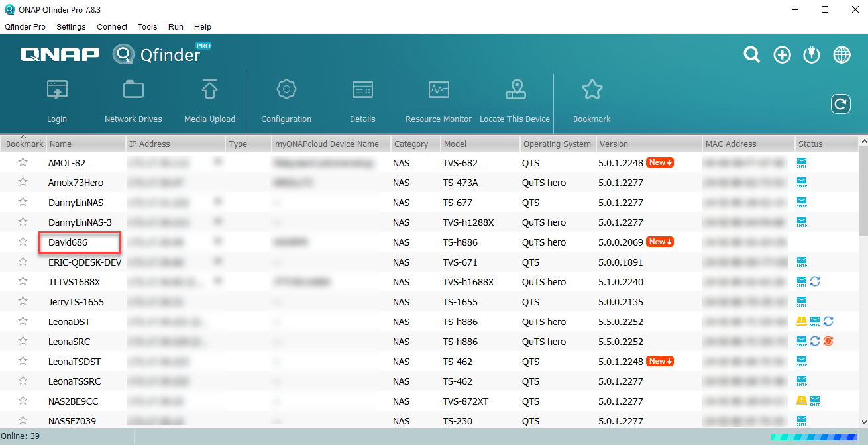
Task: Open the Connect menu
Action: (x=111, y=27)
